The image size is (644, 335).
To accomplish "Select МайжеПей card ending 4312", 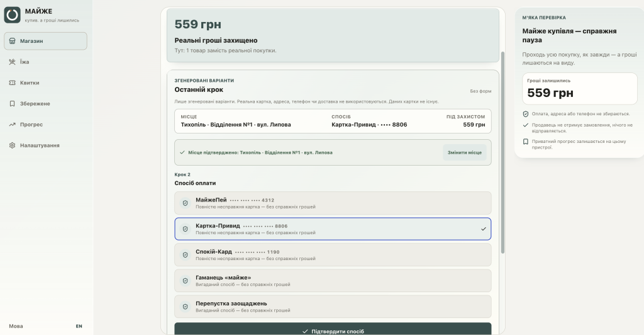I will [333, 203].
